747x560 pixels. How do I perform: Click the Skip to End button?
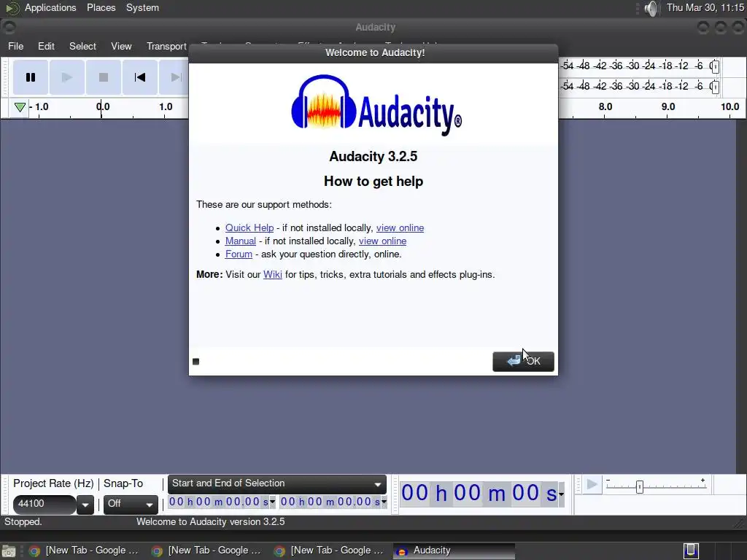(174, 77)
